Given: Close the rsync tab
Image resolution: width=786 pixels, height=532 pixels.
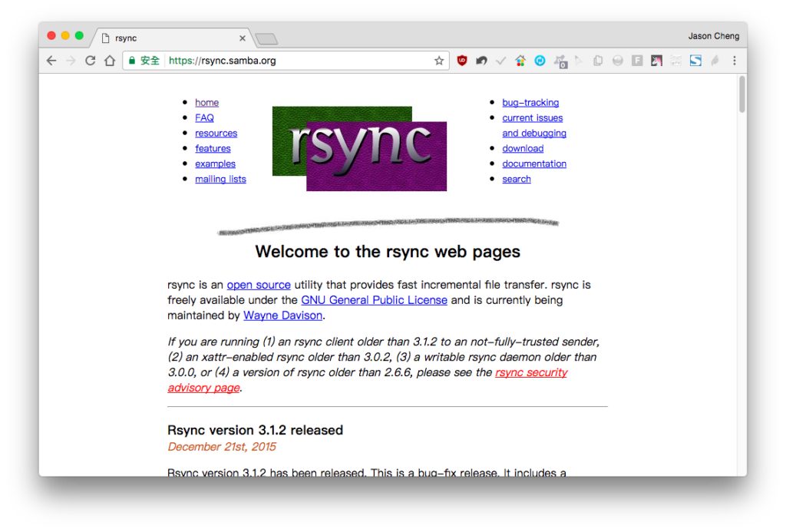Looking at the screenshot, I should click(243, 38).
